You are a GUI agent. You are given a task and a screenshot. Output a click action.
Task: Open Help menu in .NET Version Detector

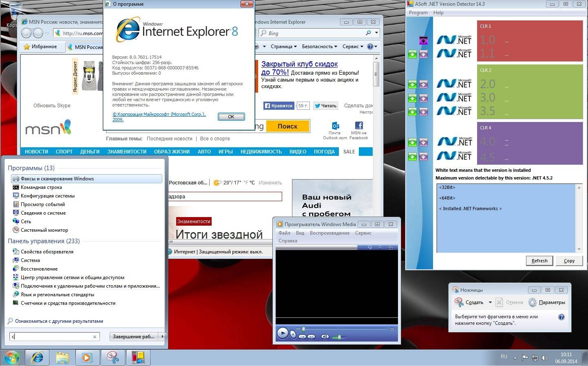[438, 13]
